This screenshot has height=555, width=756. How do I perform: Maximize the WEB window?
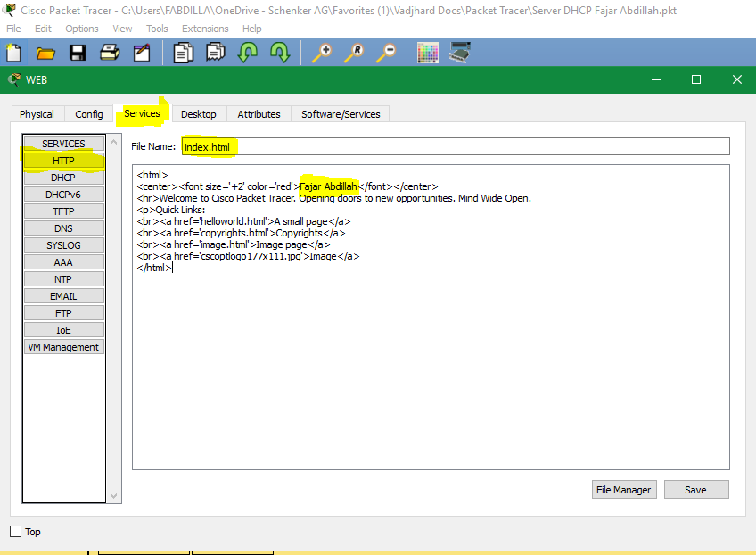[696, 79]
